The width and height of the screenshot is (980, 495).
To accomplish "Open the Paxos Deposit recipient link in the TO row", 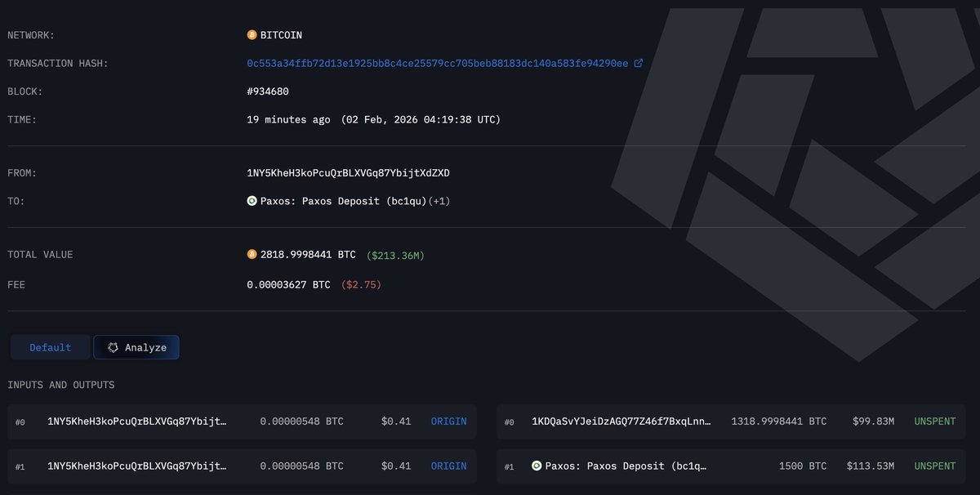I will (x=343, y=201).
